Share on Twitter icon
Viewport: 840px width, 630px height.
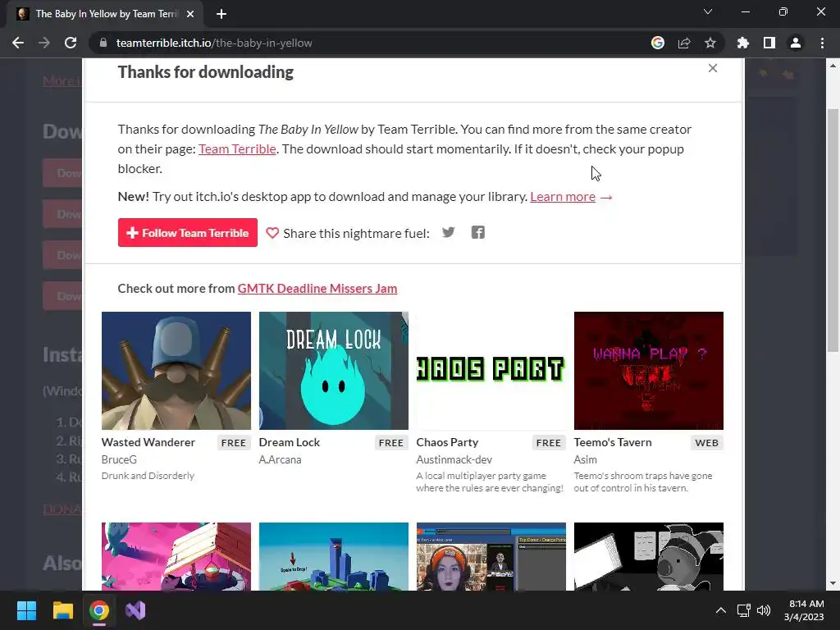tap(449, 232)
